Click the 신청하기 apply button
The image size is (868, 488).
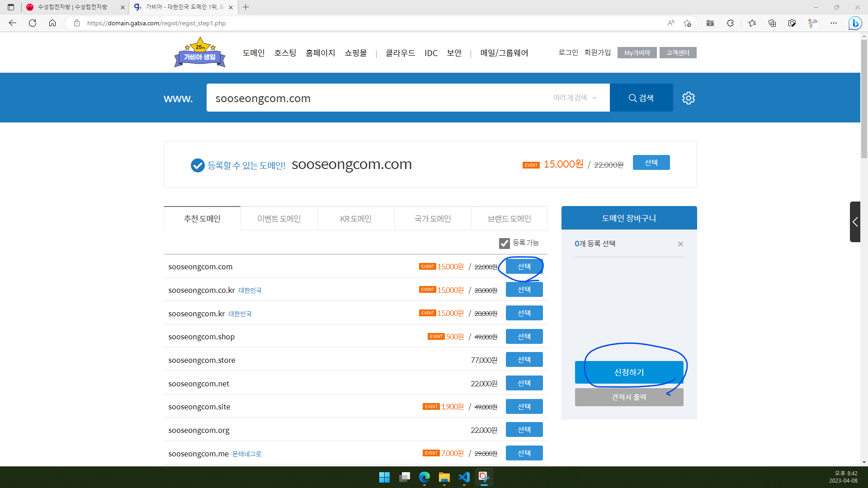629,372
